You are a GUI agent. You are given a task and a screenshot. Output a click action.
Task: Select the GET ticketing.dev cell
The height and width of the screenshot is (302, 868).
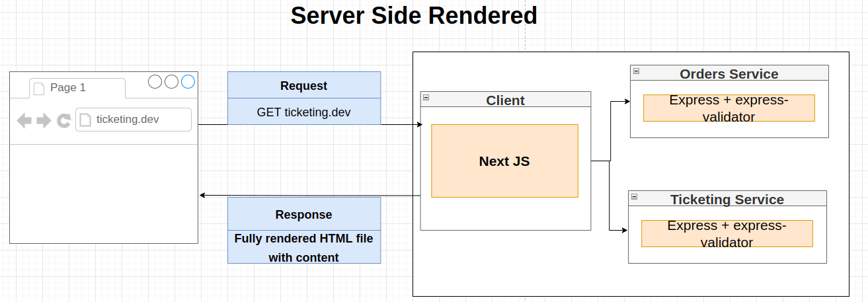(304, 112)
